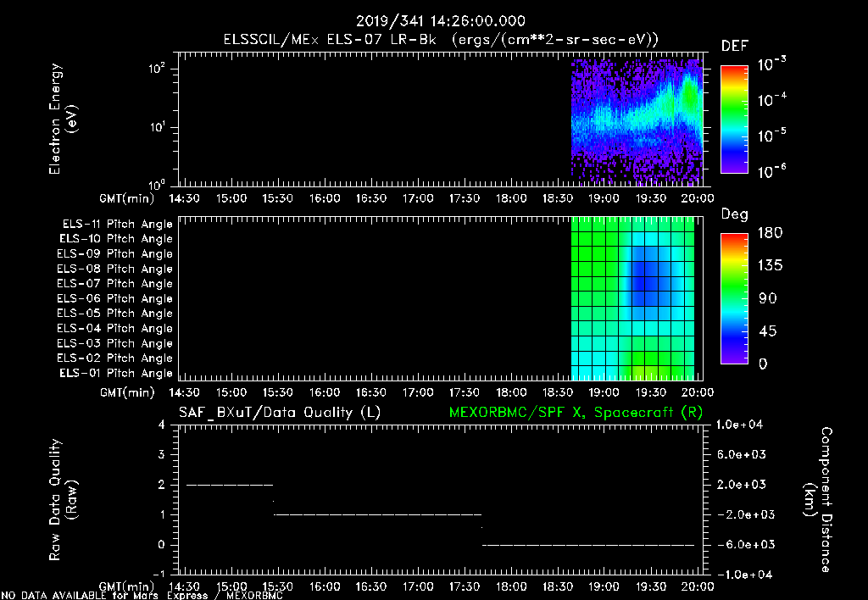This screenshot has width=868, height=600.
Task: Select the 'ELS-08 Pitch Angle' row label
Action: [x=114, y=269]
